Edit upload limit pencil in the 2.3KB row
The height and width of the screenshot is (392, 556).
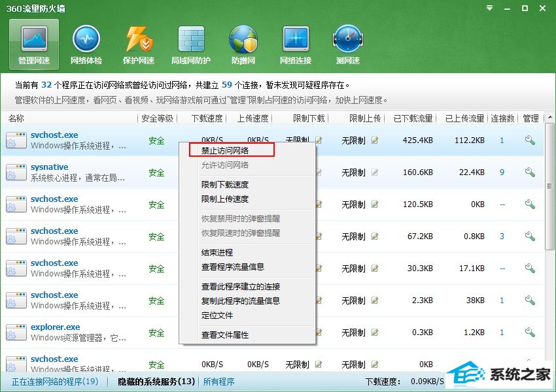click(375, 301)
